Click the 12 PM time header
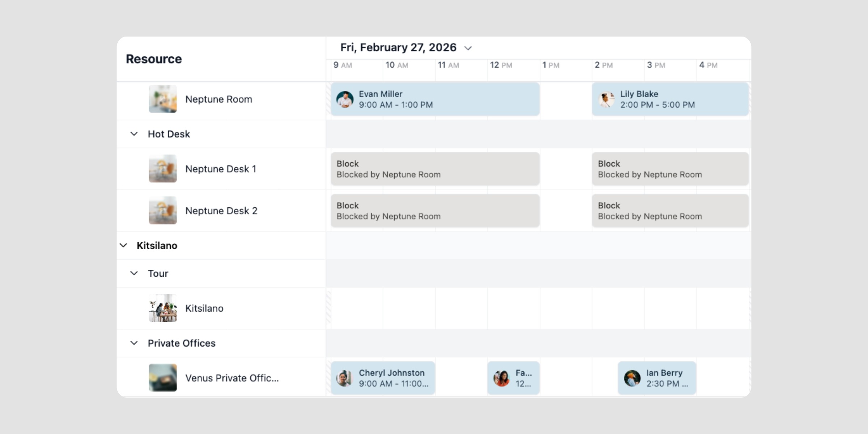The image size is (868, 434). pyautogui.click(x=501, y=65)
